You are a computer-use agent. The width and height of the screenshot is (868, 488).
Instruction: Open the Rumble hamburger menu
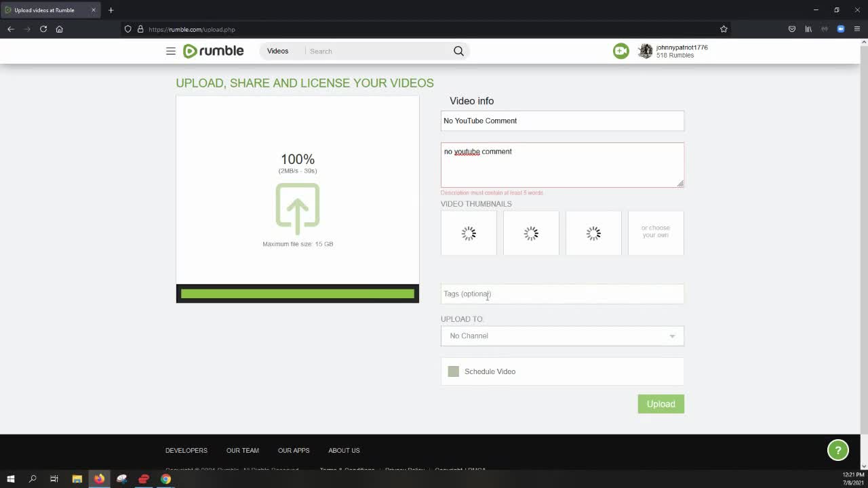(x=171, y=51)
